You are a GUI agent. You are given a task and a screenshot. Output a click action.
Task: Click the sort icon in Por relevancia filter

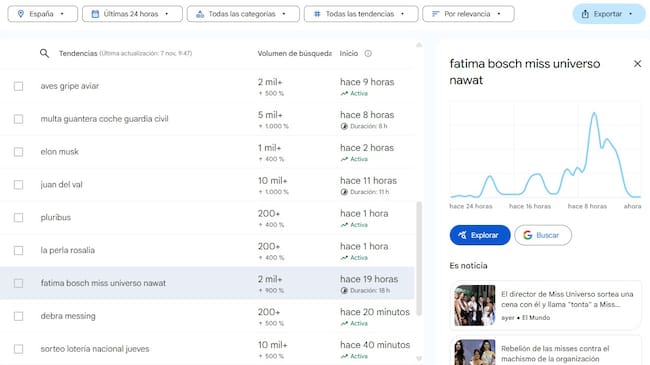coord(435,14)
